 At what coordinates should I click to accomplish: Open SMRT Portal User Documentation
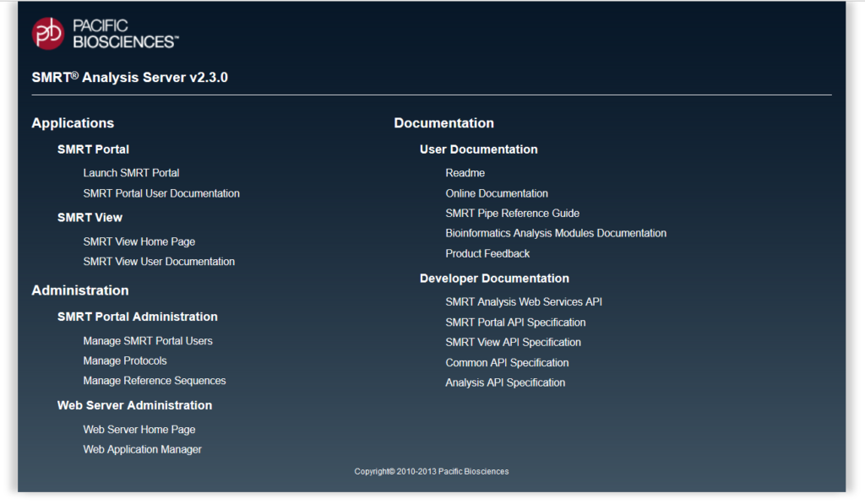click(x=161, y=193)
